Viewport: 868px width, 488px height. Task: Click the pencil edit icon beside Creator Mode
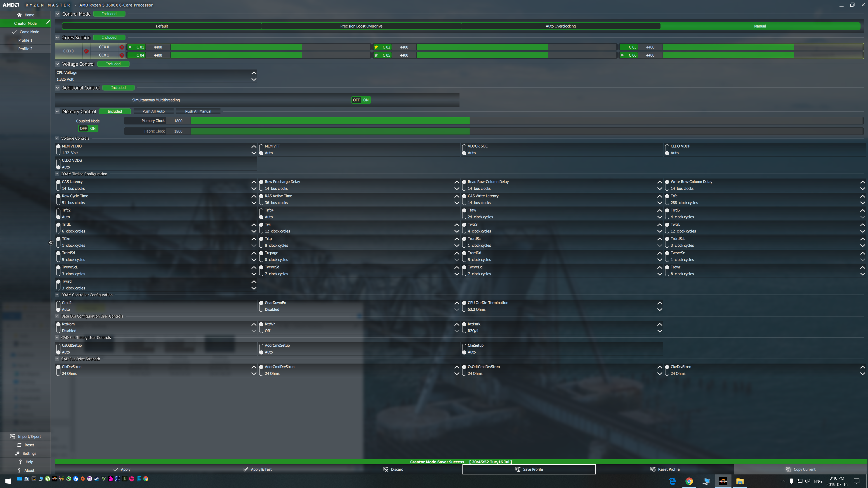48,22
